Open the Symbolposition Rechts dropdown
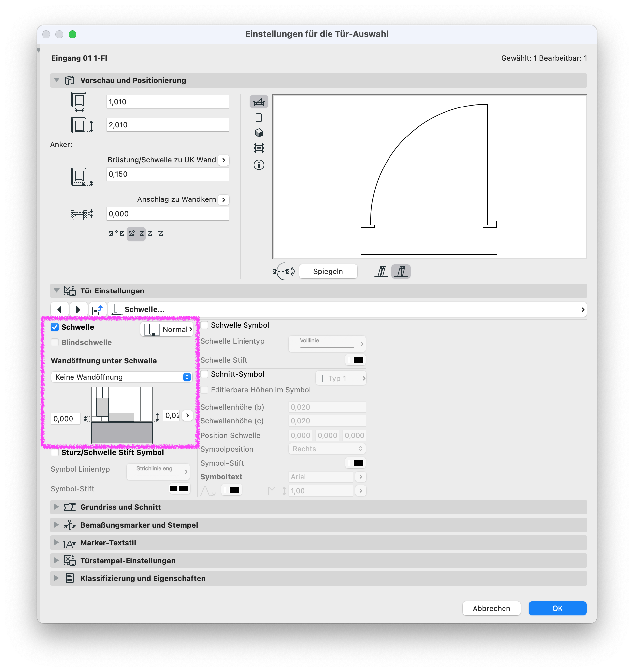634x672 pixels. coord(328,449)
